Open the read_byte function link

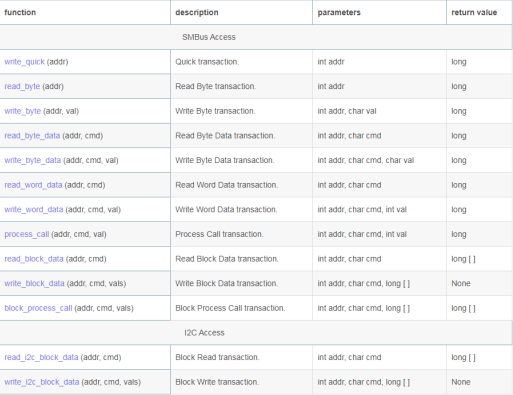tap(22, 87)
